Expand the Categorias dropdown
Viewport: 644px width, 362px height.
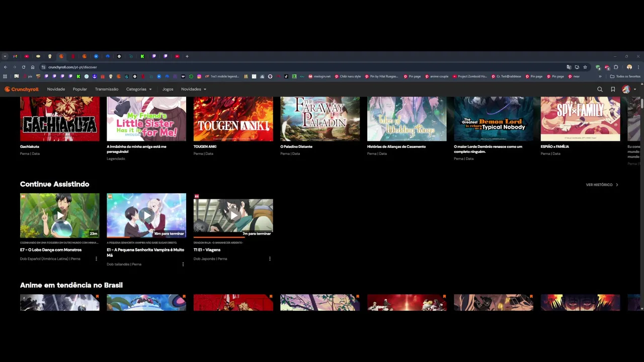point(139,89)
